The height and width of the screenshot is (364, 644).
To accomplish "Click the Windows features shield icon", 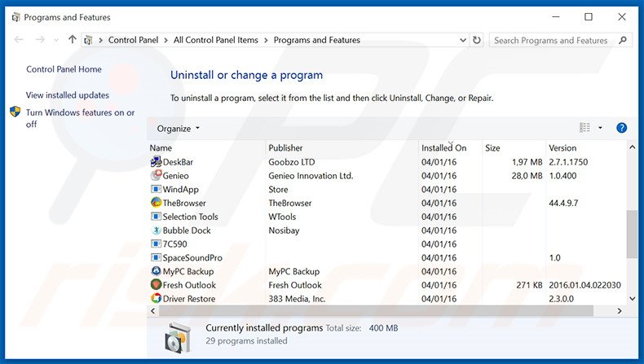I will (x=15, y=112).
